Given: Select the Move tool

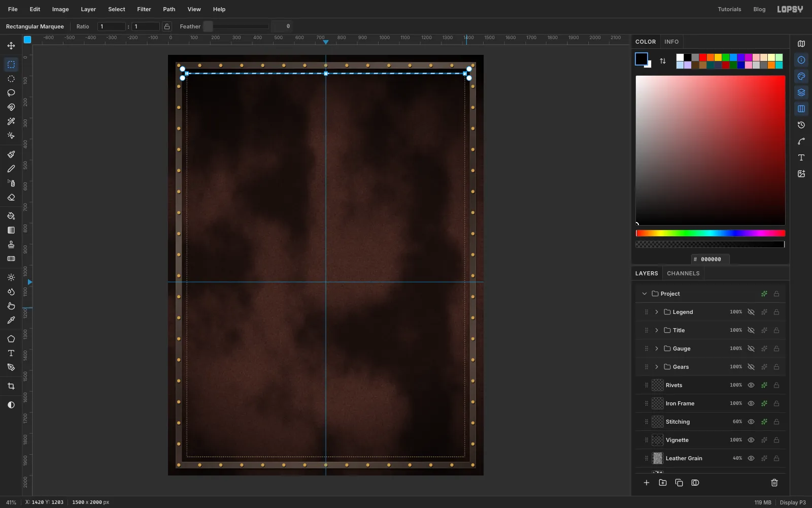Looking at the screenshot, I should (x=11, y=46).
